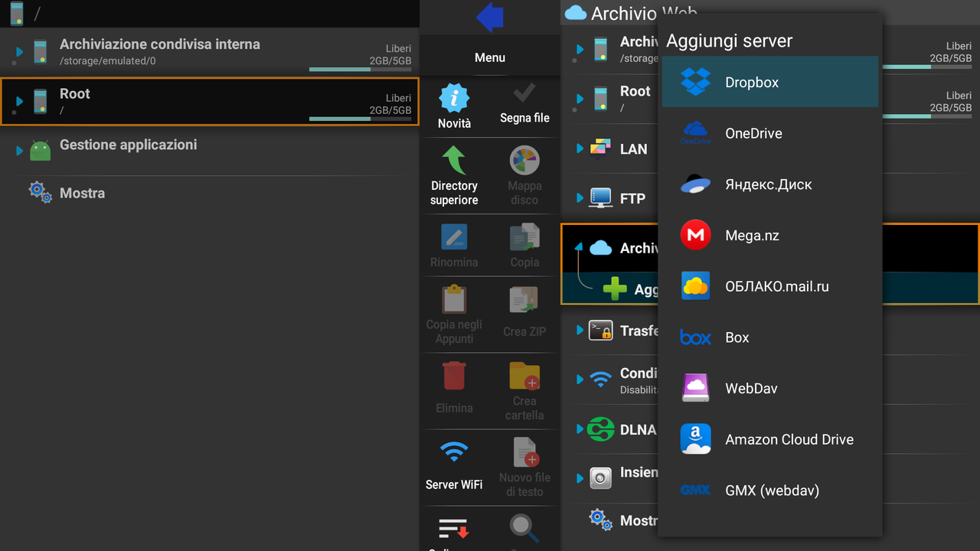Click the Amazon Cloud Drive icon
The width and height of the screenshot is (980, 551).
(x=695, y=439)
